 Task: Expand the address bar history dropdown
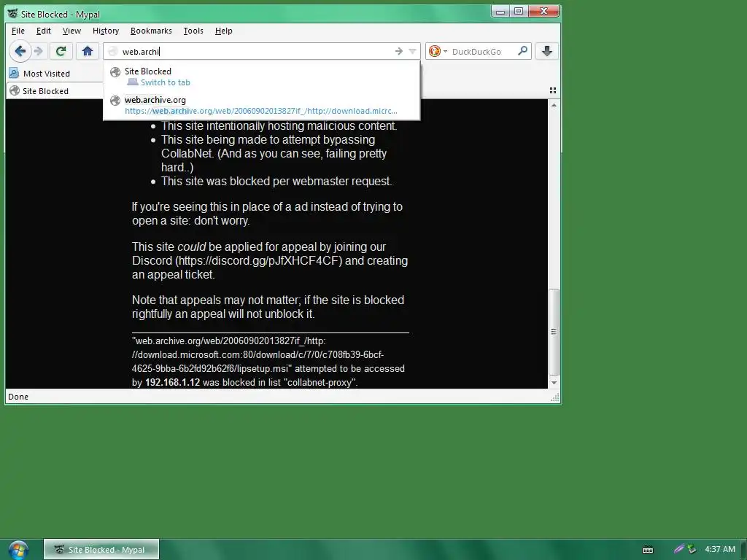point(413,52)
